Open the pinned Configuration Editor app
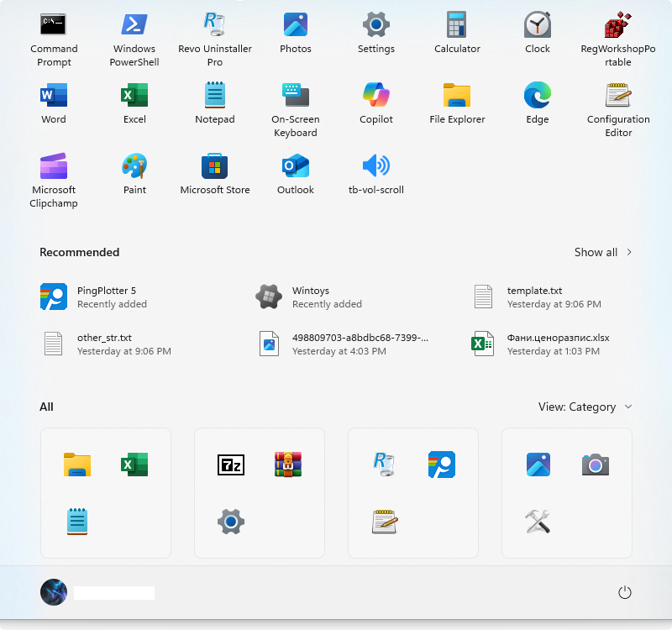Screen dimensions: 672x630 coord(618,110)
